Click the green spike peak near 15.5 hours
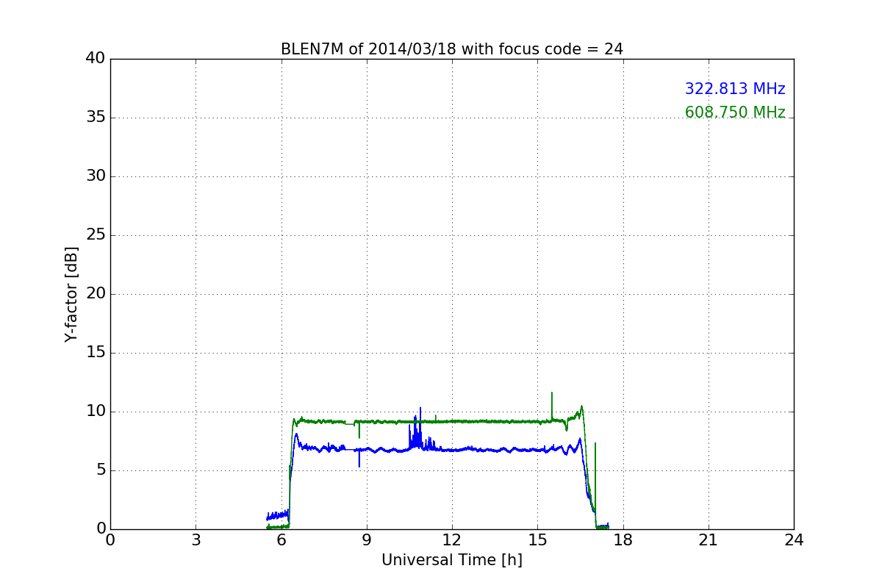This screenshot has height=588, width=882. (552, 393)
